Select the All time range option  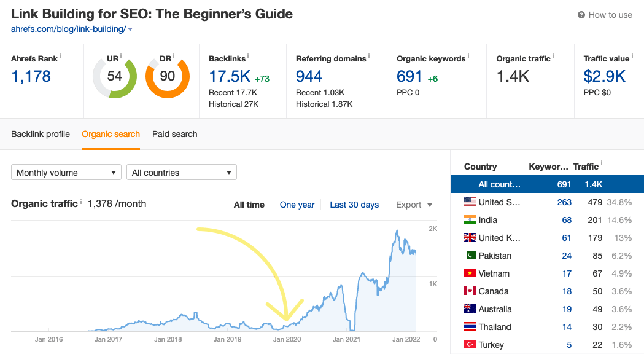pos(249,205)
